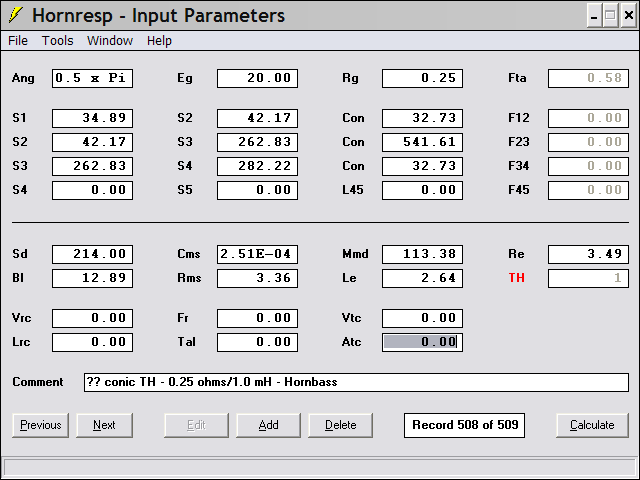Click the Con field in the F34 row
Screen dimensions: 640x480
pos(422,167)
